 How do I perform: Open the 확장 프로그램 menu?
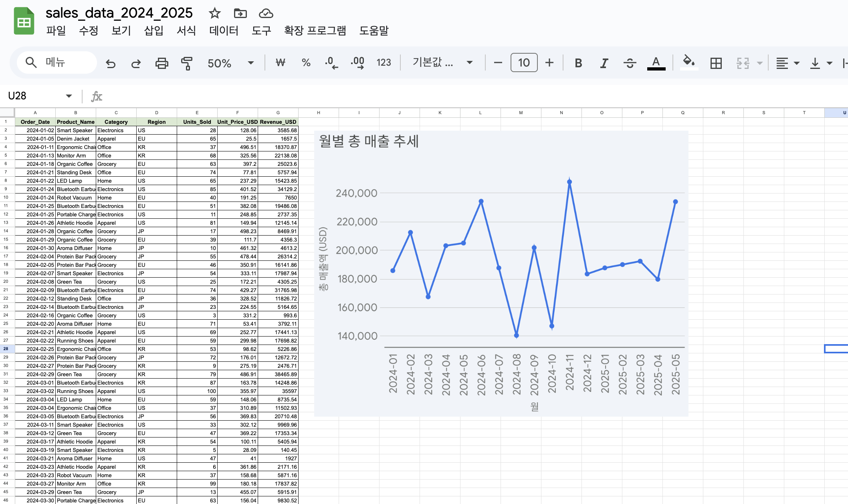coord(315,31)
